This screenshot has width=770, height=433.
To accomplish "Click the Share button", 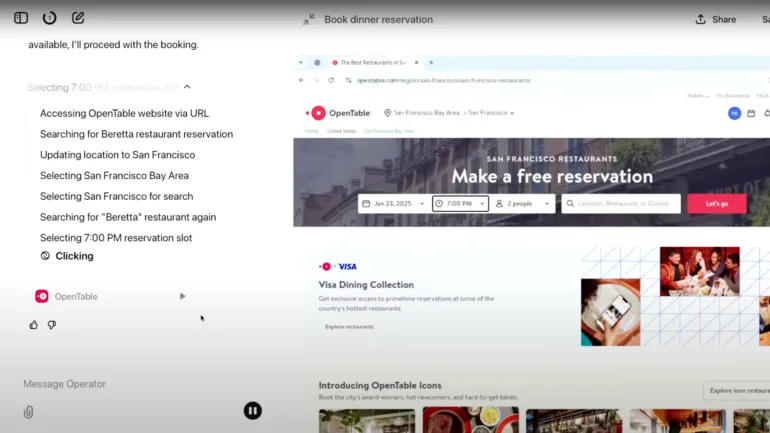I will click(715, 20).
